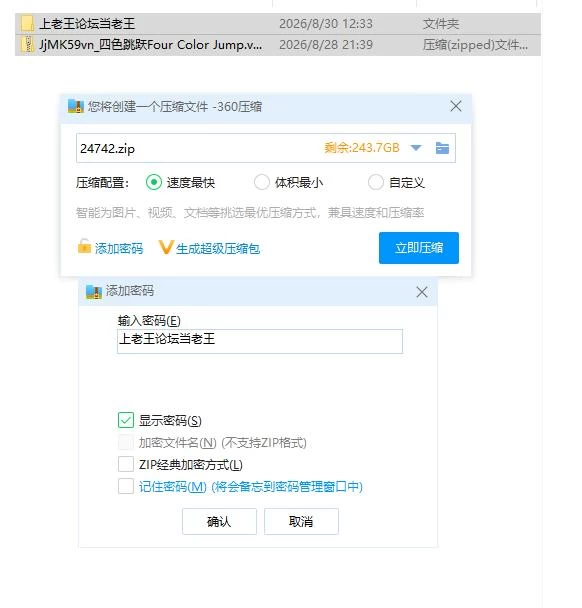The image size is (582, 608).
Task: Select the JjMK59vn_四色跳跃Four Color Jump file row
Action: pos(278,45)
